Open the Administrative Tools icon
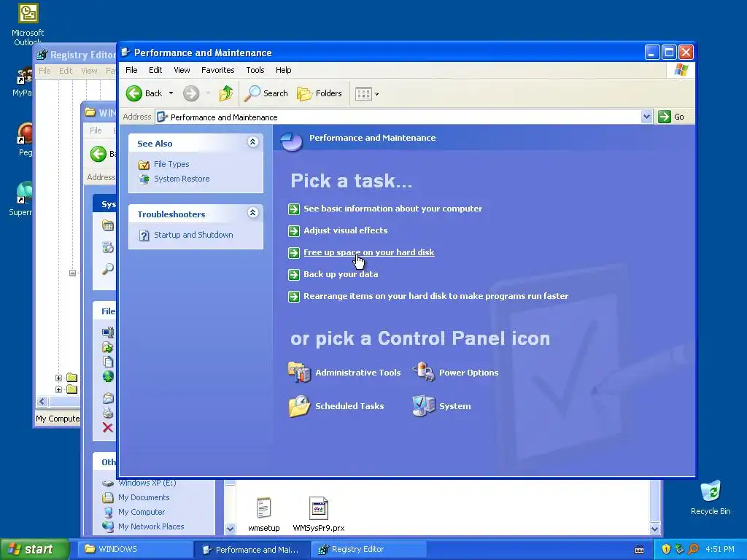 pos(299,373)
